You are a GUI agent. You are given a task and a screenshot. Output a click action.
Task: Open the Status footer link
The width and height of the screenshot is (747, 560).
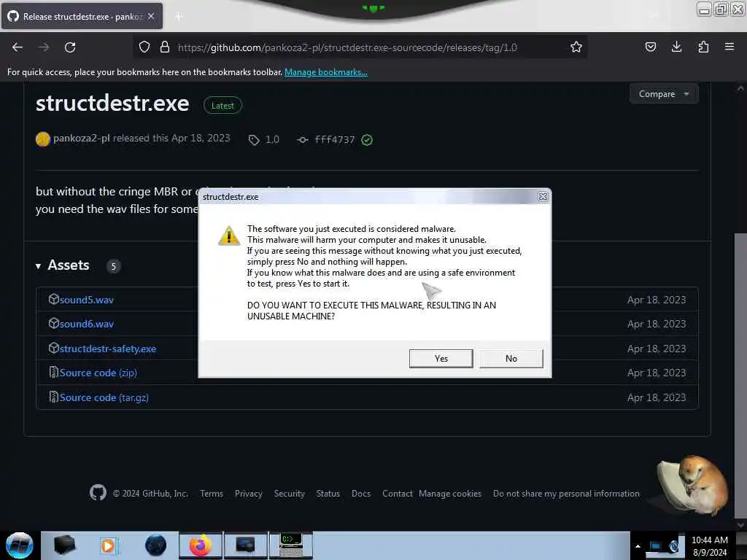tap(328, 494)
